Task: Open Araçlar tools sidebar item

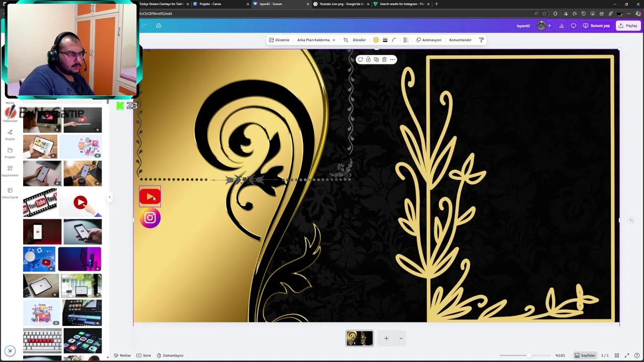Action: 10,135
